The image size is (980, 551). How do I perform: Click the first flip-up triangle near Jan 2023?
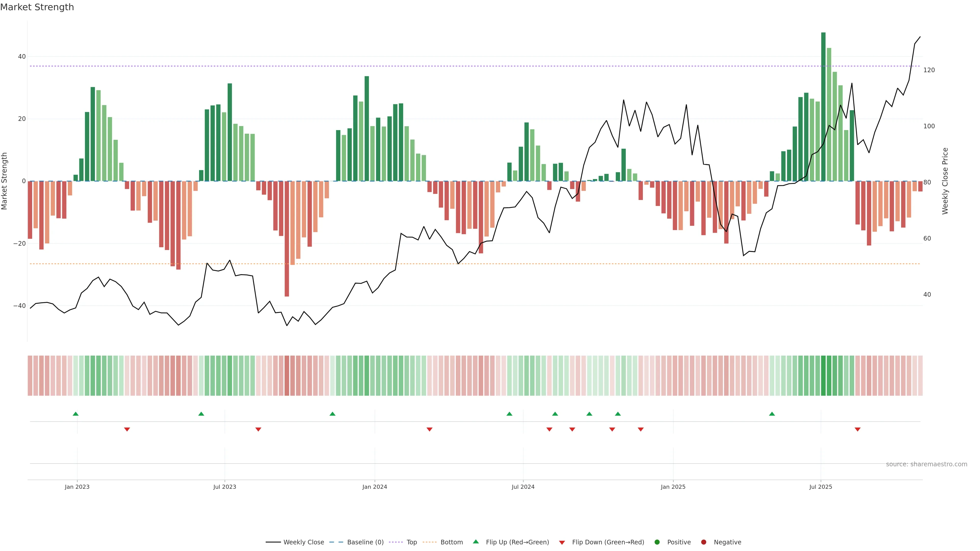76,414
